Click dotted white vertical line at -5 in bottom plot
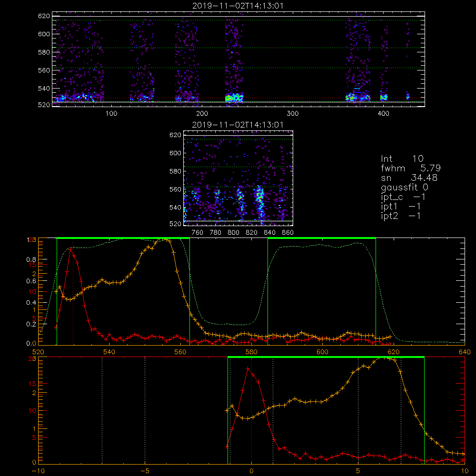Screen dimensions: 476x476 tap(145, 410)
